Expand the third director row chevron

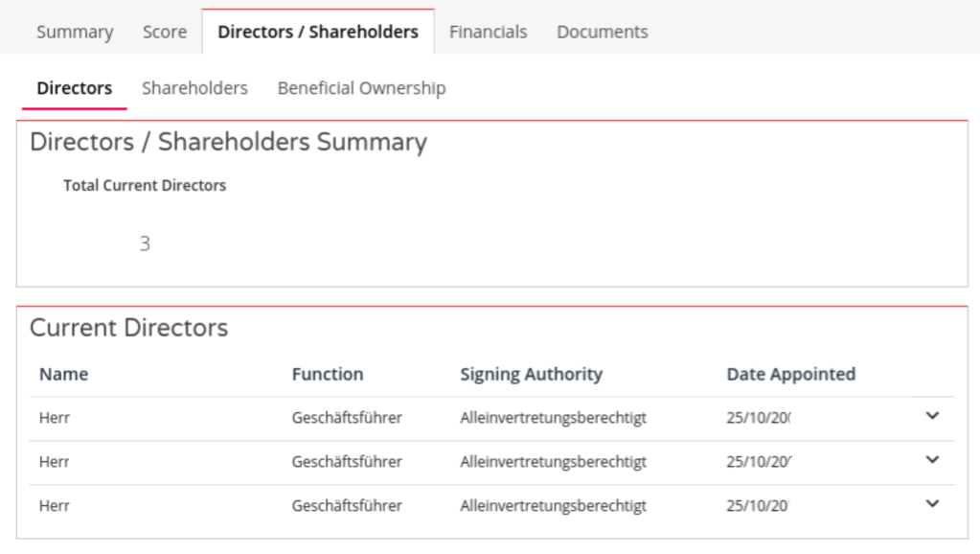pyautogui.click(x=933, y=504)
